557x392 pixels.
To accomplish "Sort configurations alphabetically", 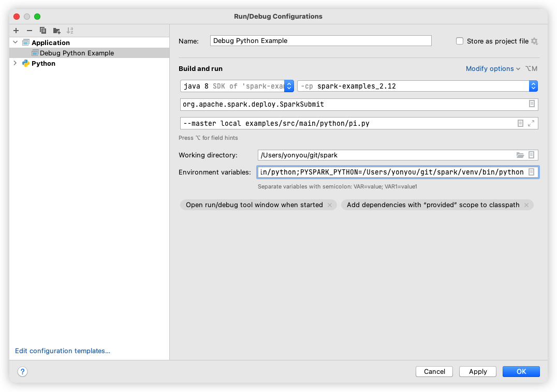I will click(69, 31).
